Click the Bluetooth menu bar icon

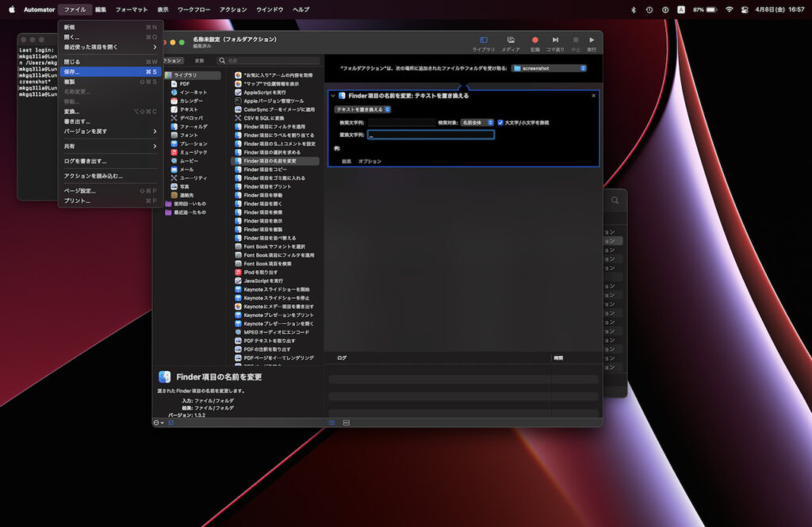(x=634, y=10)
